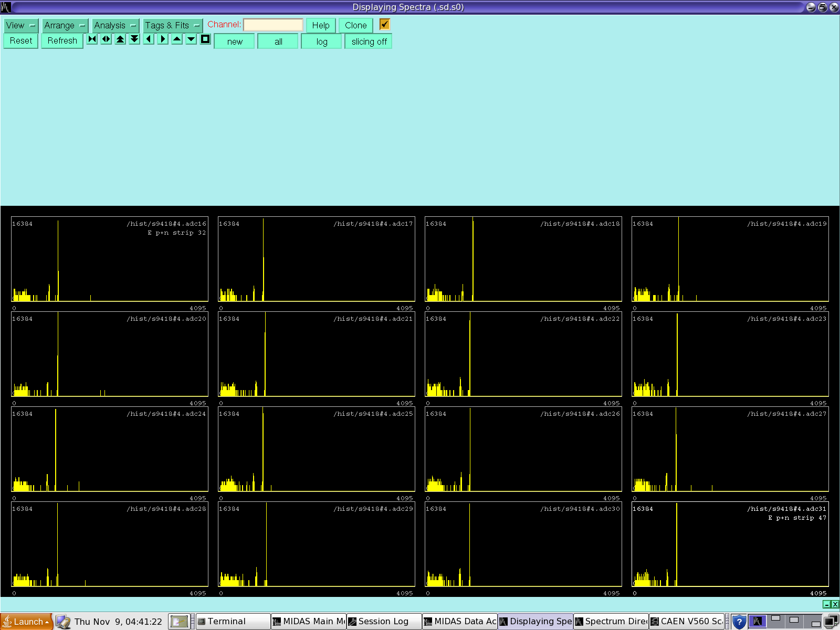Shift spectra left with left arrow icon
This screenshot has width=840, height=630.
pyautogui.click(x=149, y=39)
